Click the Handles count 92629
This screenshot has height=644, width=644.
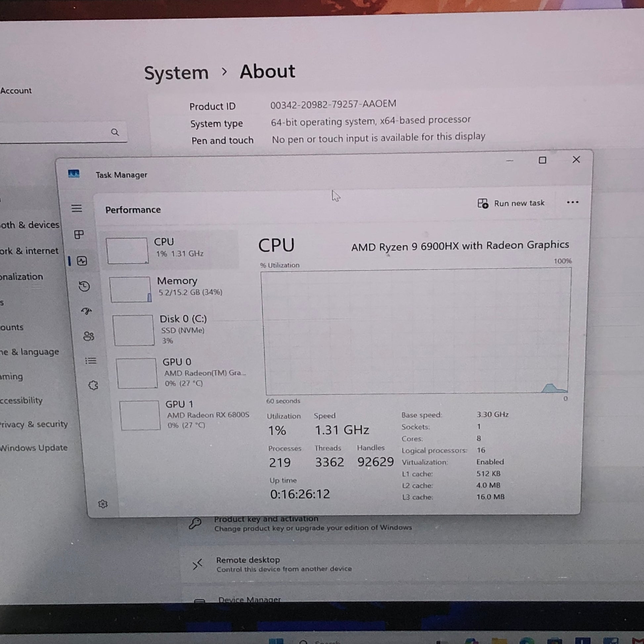[x=375, y=462]
